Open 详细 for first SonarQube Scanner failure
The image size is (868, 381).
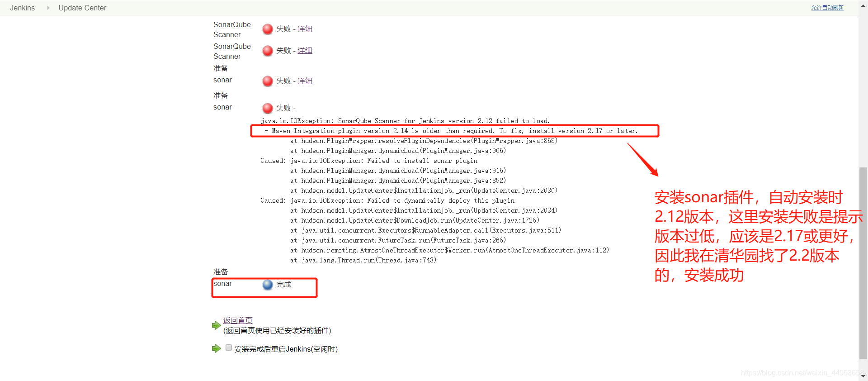[x=305, y=29]
